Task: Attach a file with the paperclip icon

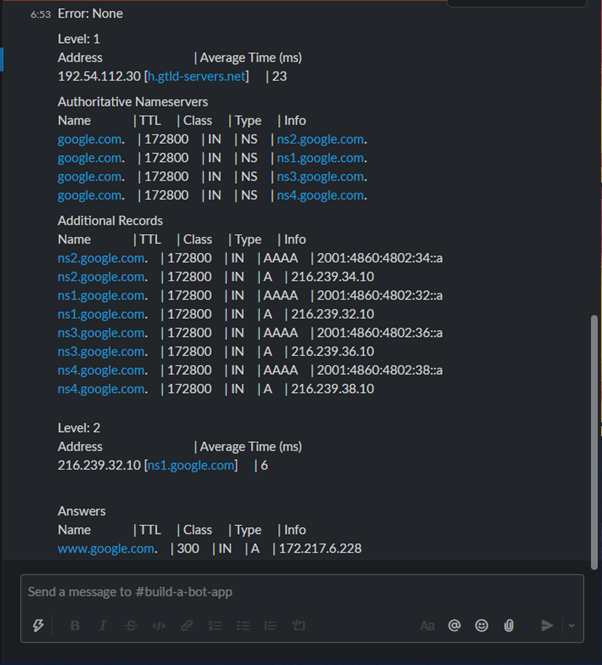Action: coord(509,626)
